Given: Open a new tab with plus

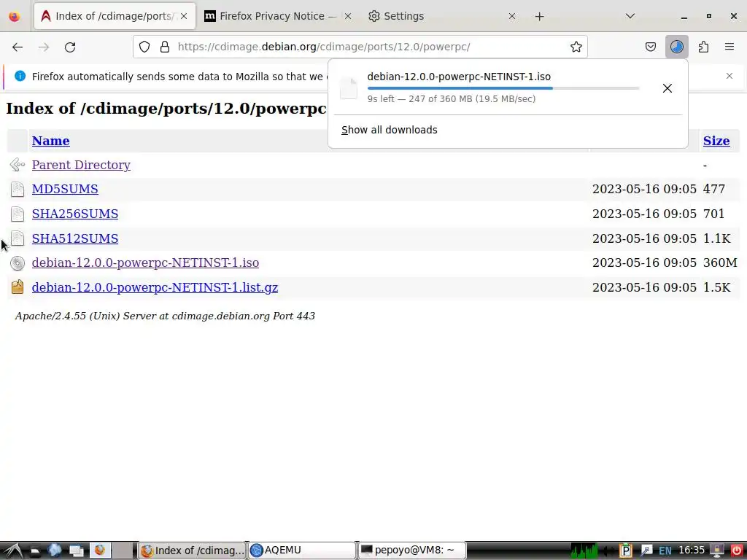Looking at the screenshot, I should [539, 17].
